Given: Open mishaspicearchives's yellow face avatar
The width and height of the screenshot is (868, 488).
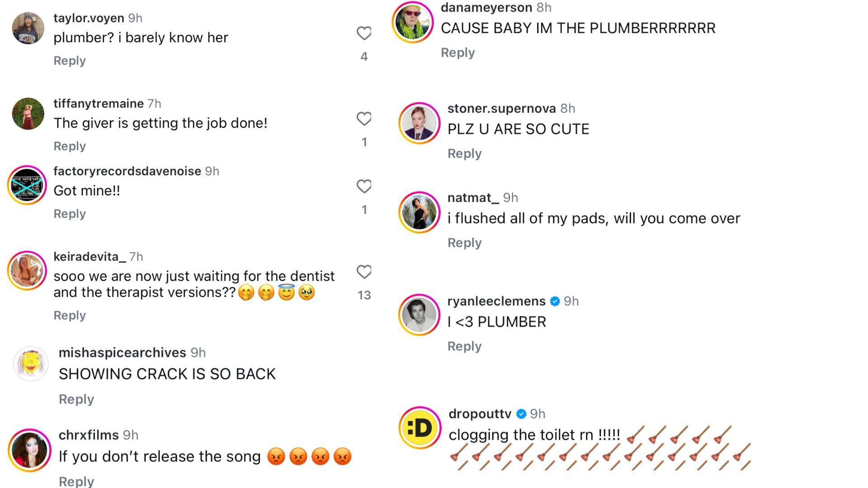Looking at the screenshot, I should pyautogui.click(x=31, y=364).
